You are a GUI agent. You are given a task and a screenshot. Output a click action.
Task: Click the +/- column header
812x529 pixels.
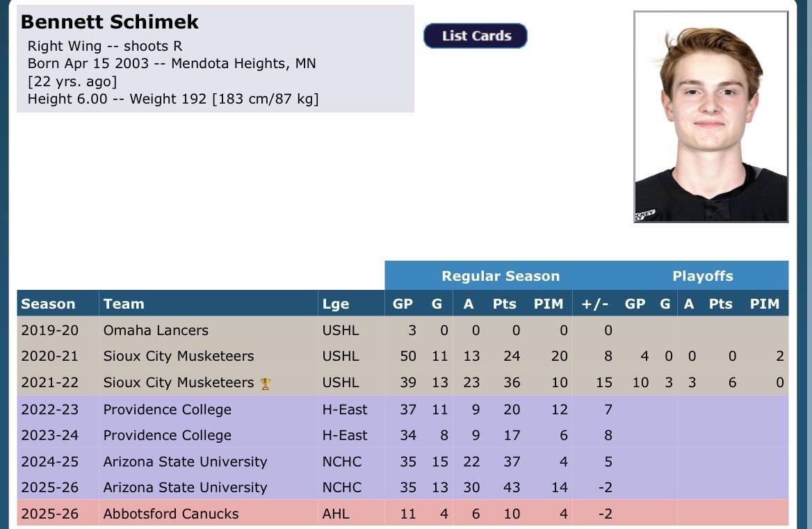click(595, 304)
